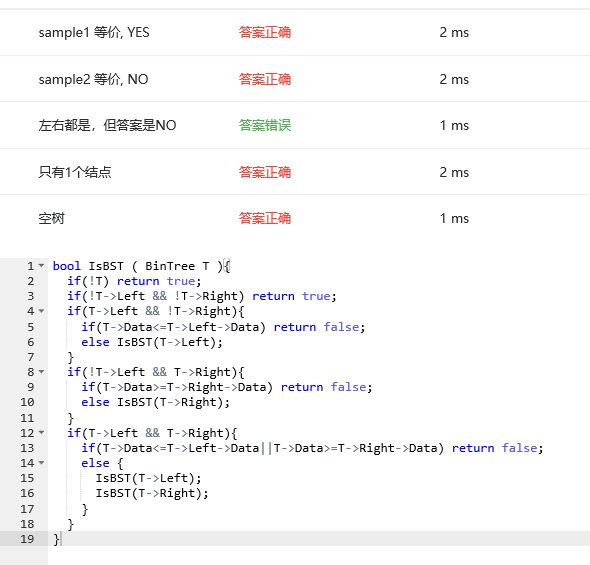Collapse the fold arrow at line 4
Image resolution: width=590 pixels, height=565 pixels.
41,311
